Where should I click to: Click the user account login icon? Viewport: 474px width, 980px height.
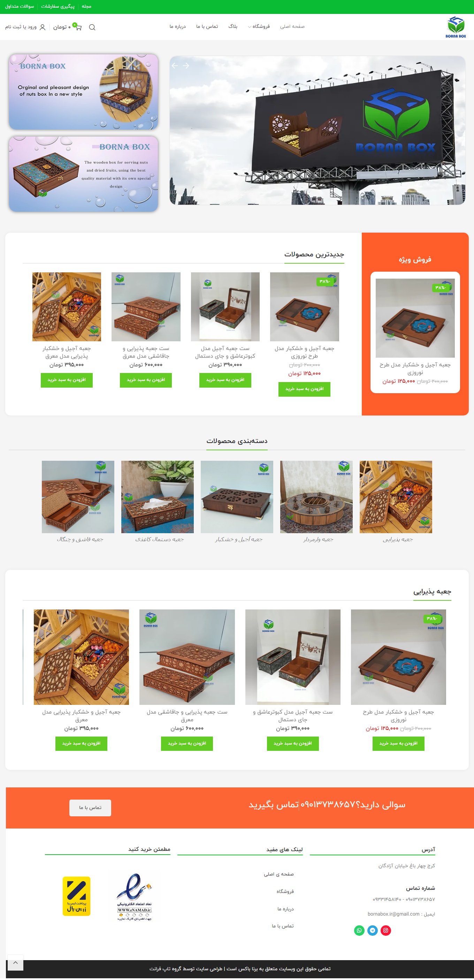42,27
